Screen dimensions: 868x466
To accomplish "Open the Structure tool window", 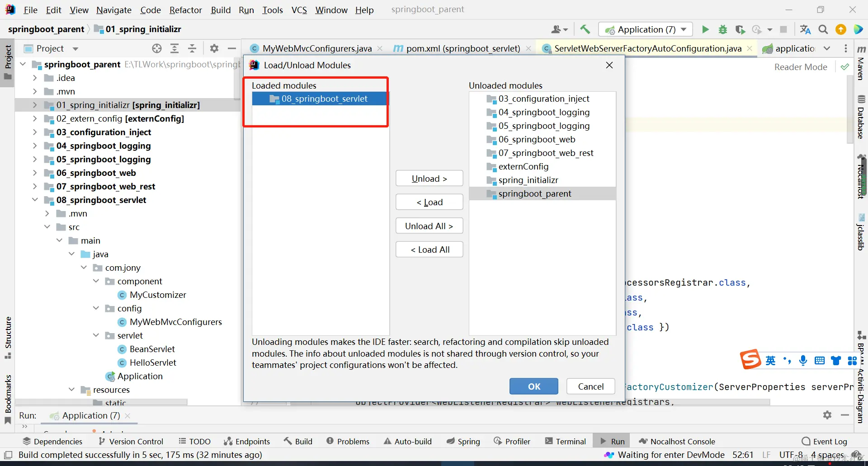I will [8, 338].
